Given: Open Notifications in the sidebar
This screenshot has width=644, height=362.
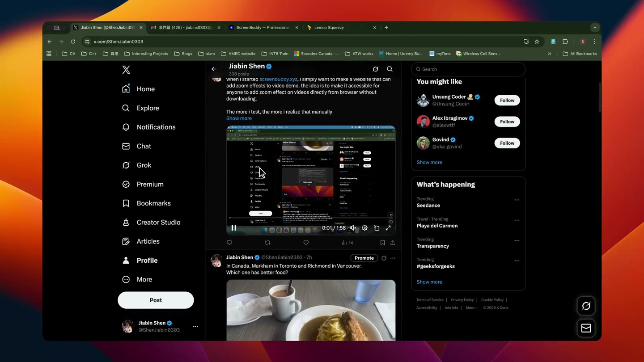Looking at the screenshot, I should point(148,127).
